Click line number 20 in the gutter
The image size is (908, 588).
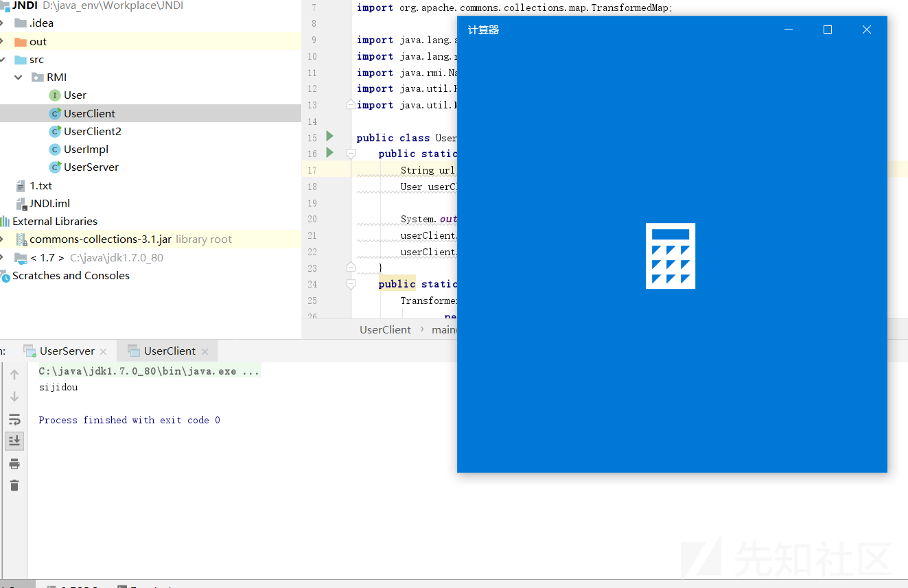[x=312, y=220]
